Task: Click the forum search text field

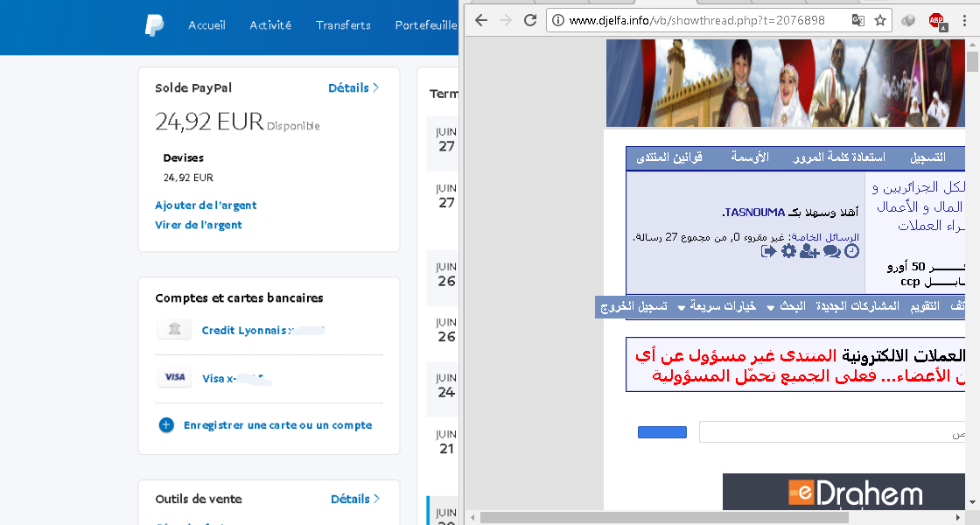Action: [832, 432]
